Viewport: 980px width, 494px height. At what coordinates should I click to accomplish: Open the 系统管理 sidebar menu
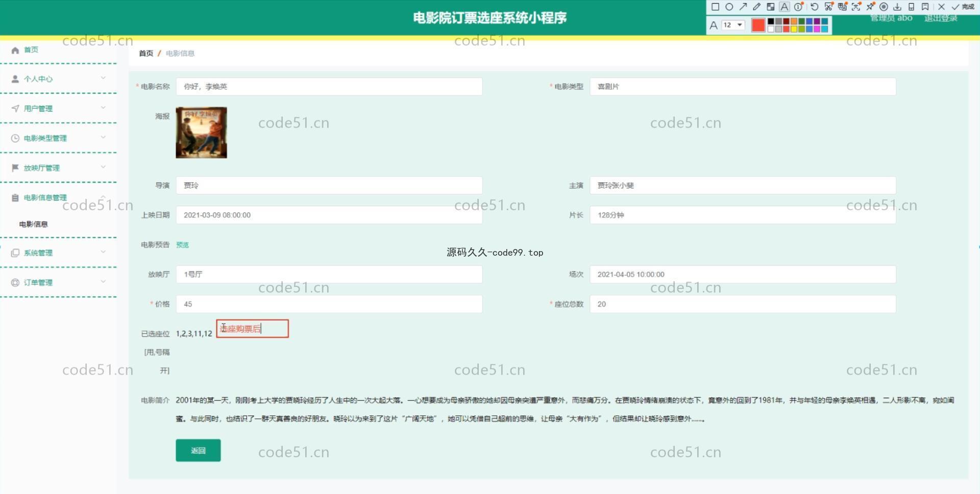[x=59, y=253]
